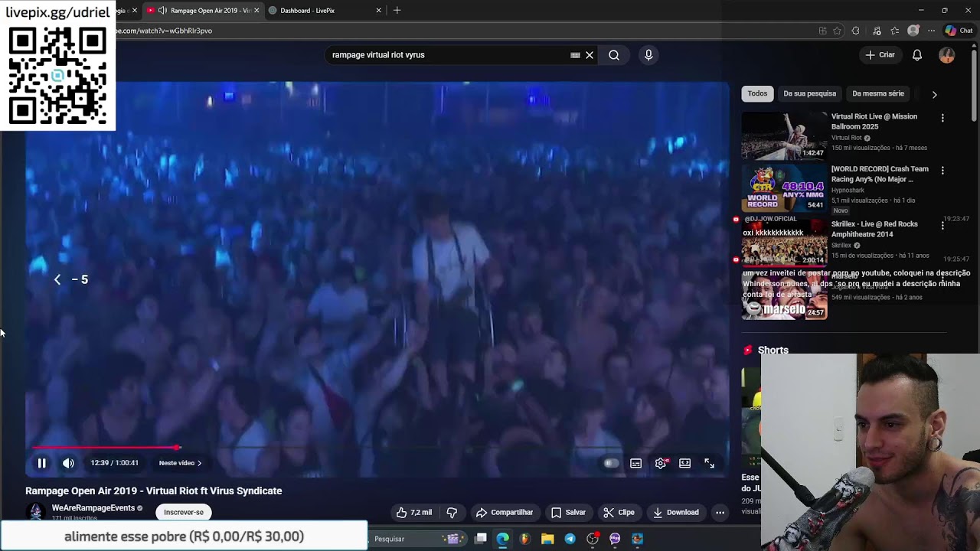Open browser media control icon

pyautogui.click(x=877, y=31)
